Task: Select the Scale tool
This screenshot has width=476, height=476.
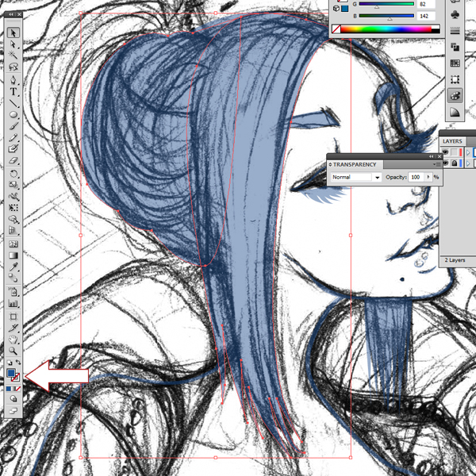Action: pos(13,185)
